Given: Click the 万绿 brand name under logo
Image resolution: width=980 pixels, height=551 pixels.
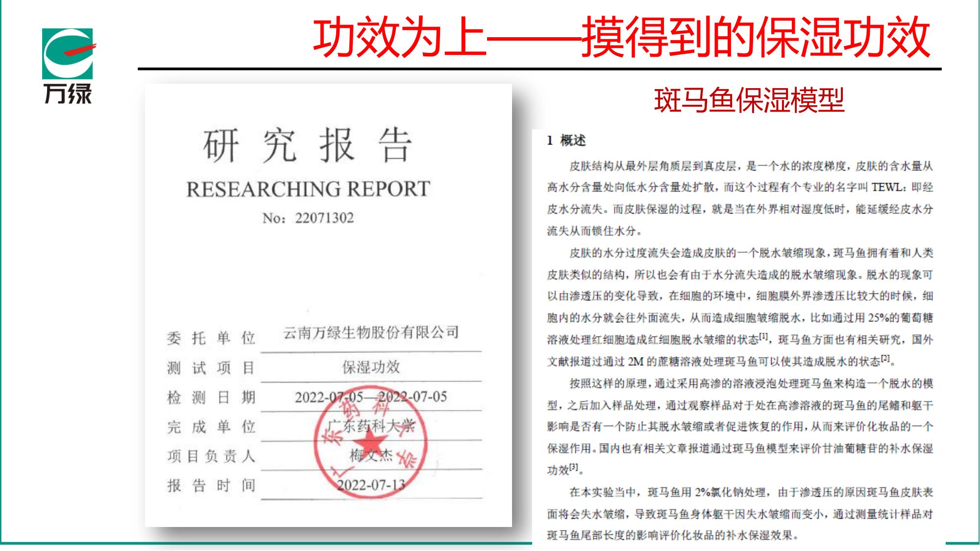Looking at the screenshot, I should coord(68,94).
